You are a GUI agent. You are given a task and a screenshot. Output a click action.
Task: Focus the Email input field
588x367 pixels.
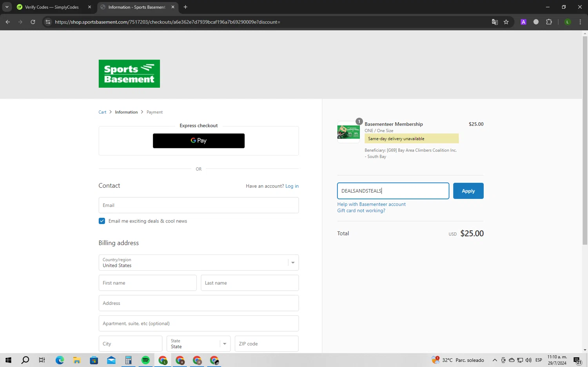tap(199, 205)
